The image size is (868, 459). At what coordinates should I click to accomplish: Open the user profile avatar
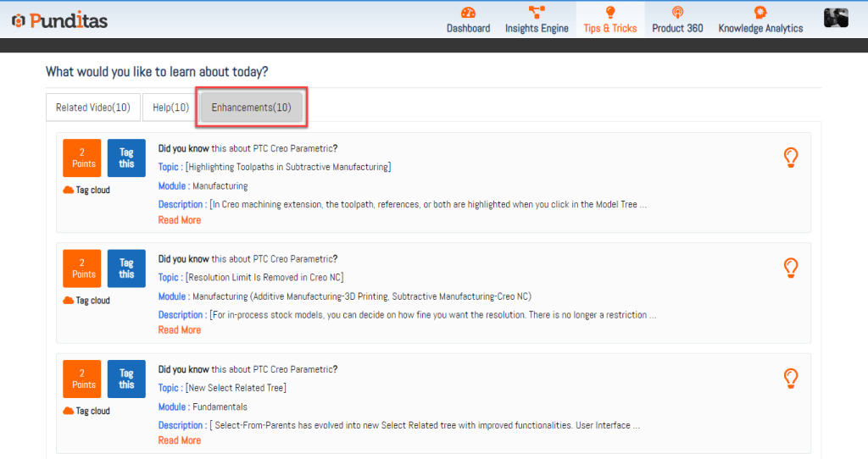coord(836,19)
